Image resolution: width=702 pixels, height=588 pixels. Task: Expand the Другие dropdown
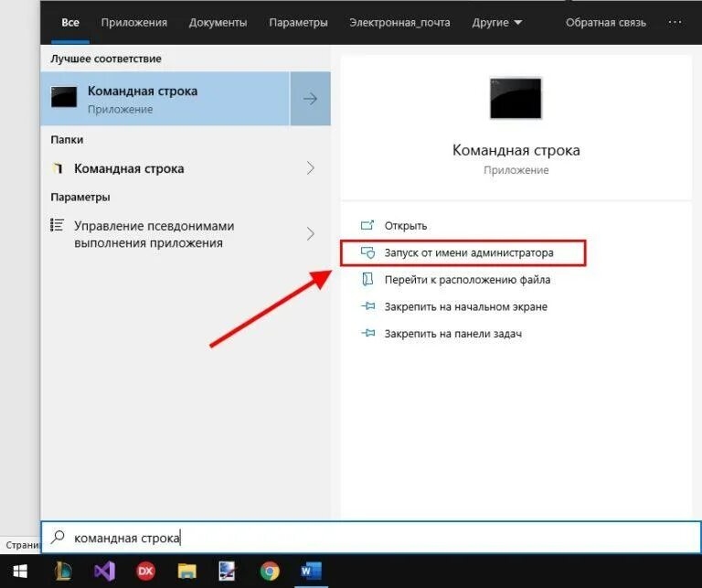coord(497,23)
